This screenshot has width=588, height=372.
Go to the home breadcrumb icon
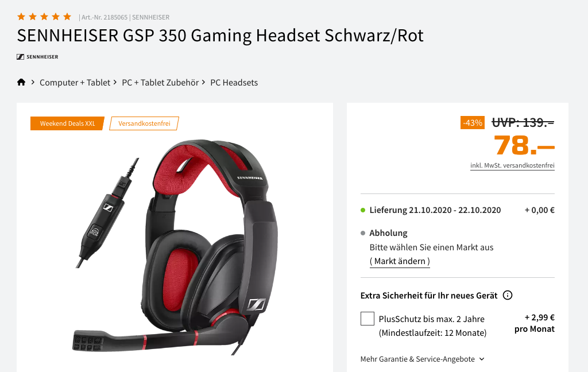click(x=21, y=82)
